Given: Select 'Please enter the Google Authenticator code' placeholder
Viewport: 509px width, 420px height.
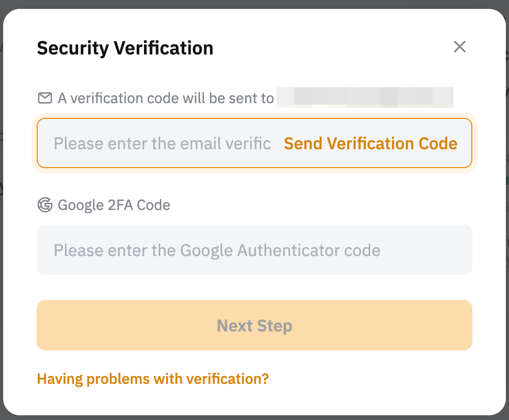Looking at the screenshot, I should tap(217, 250).
